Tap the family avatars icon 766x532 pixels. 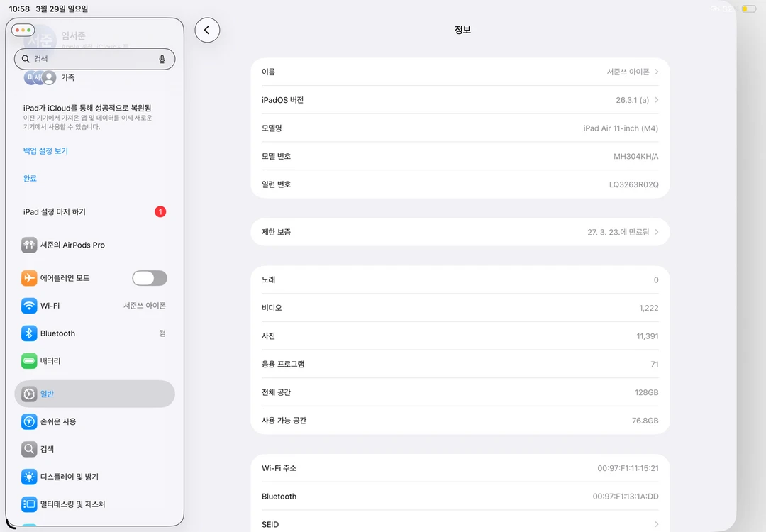(40, 78)
